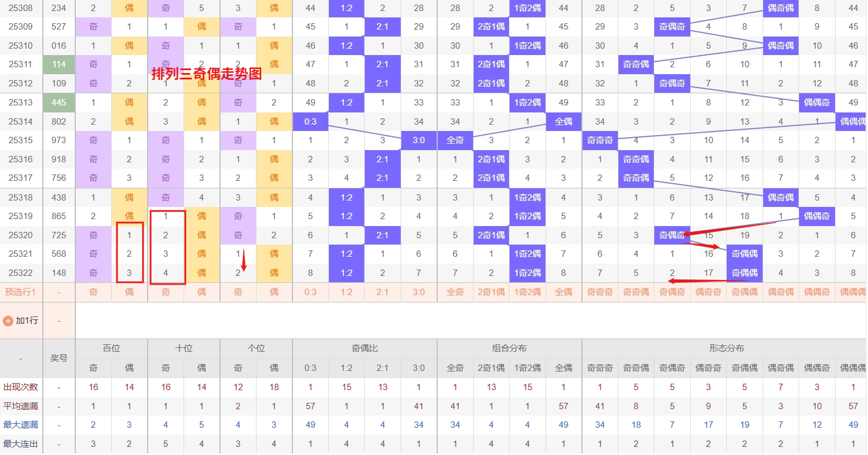
Task: Click the 出现次数 row label
Action: point(21,387)
